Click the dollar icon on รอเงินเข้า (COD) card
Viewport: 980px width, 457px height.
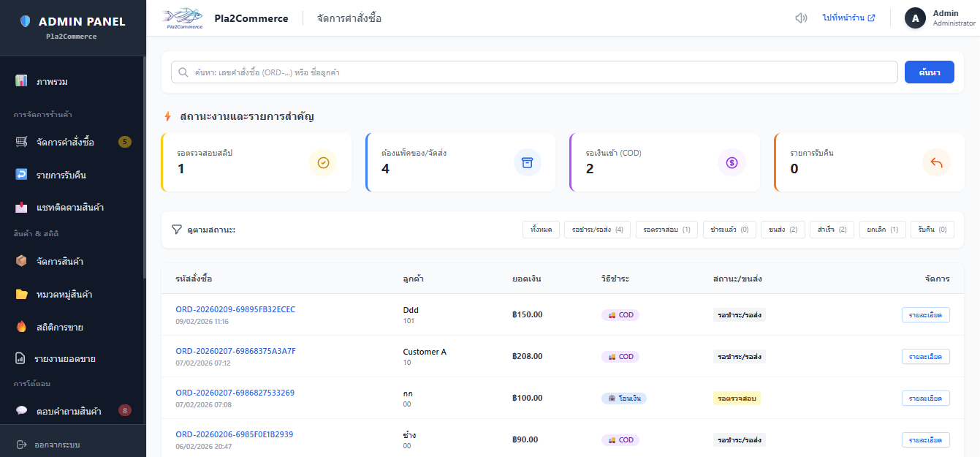click(732, 162)
